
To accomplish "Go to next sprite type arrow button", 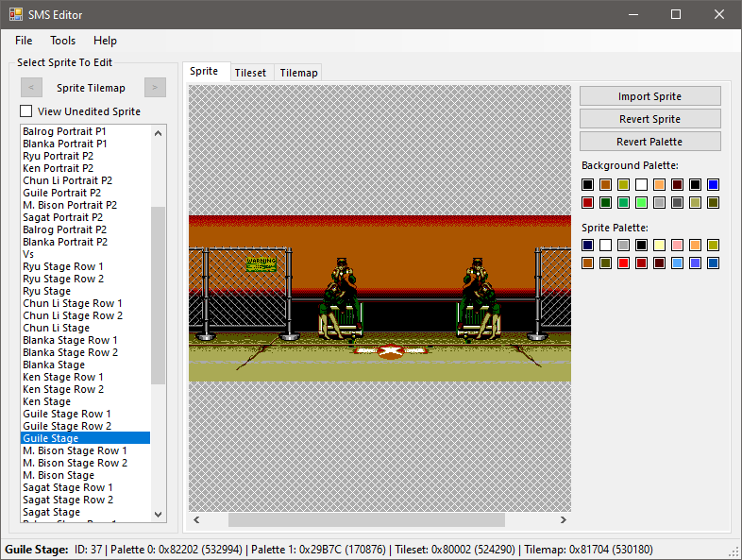I will coord(155,88).
